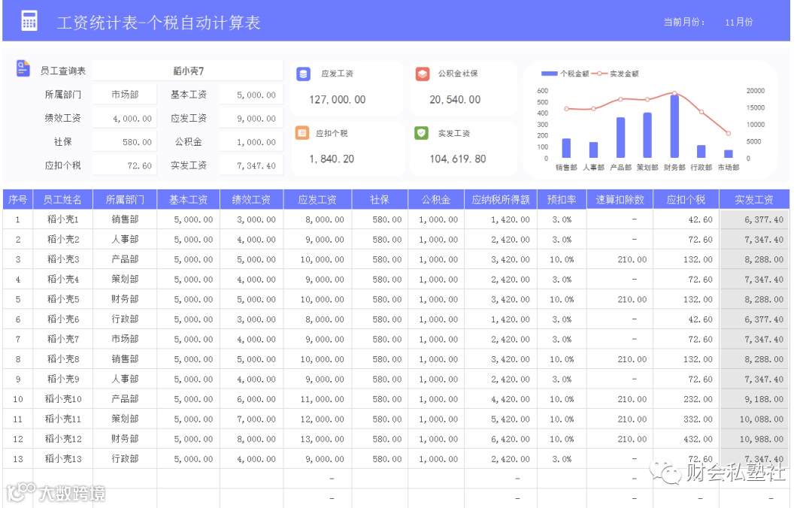The image size is (812, 508).
Task: Click the 232.00 应扣个税 cell
Action: 686,399
